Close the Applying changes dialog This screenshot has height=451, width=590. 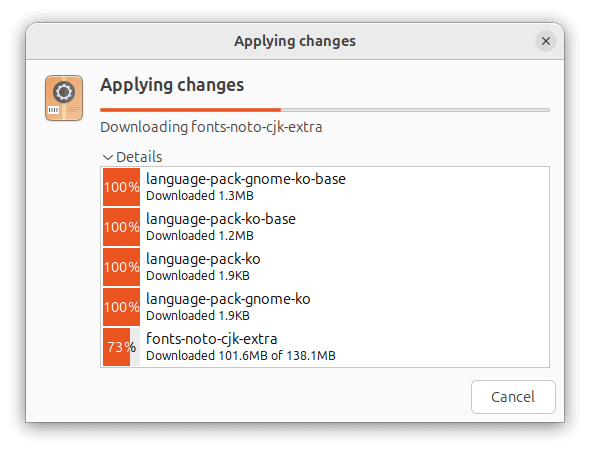(x=546, y=41)
